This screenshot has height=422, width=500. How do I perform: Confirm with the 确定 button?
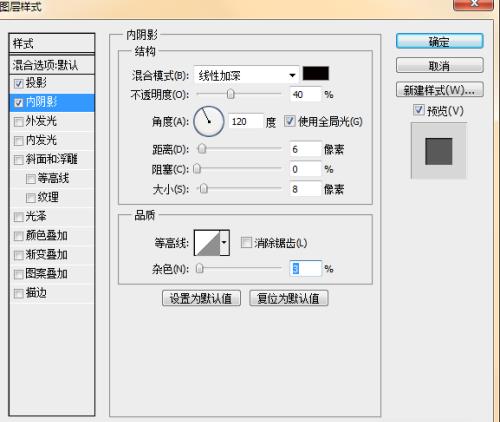point(440,41)
